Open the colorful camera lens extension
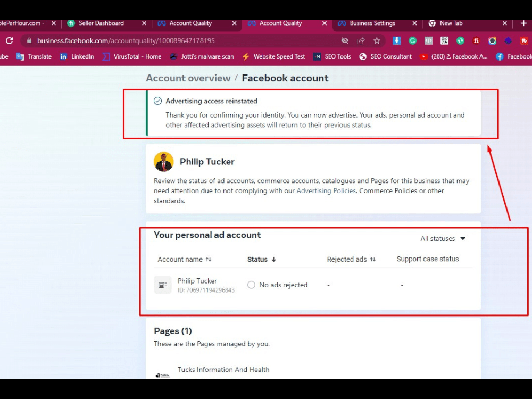The height and width of the screenshot is (399, 532). 492,41
